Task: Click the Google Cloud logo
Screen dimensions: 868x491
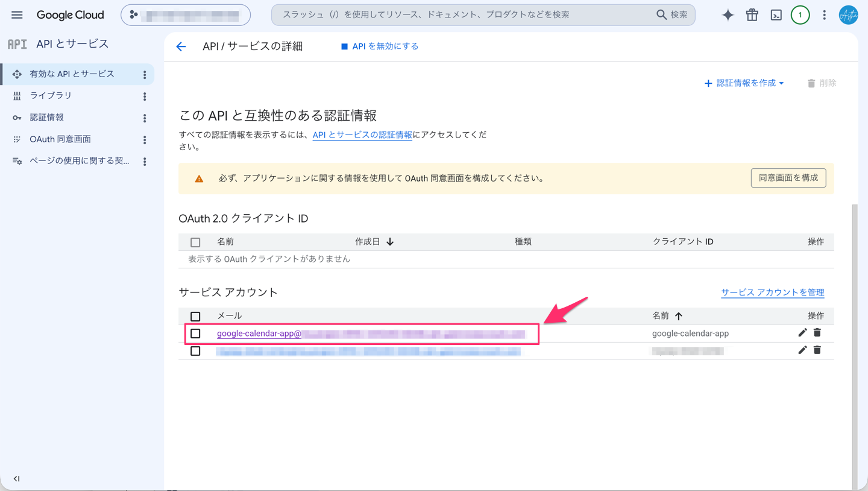Action: pos(70,15)
